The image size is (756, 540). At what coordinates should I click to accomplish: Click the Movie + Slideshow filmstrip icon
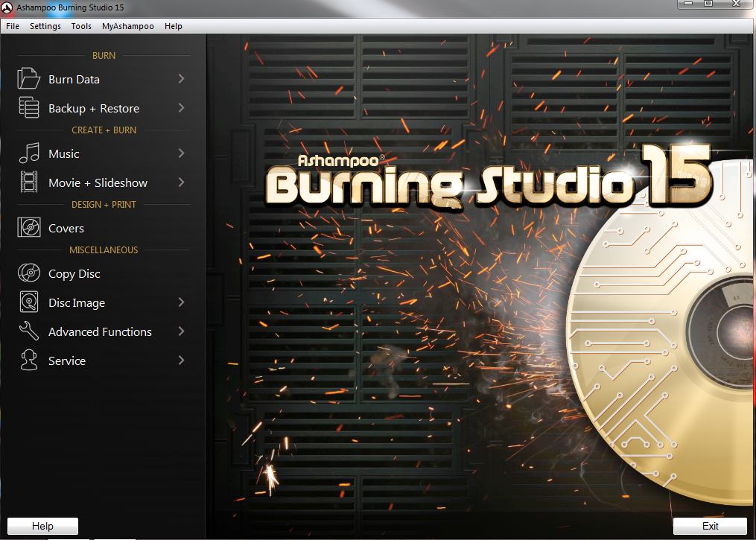pyautogui.click(x=29, y=182)
